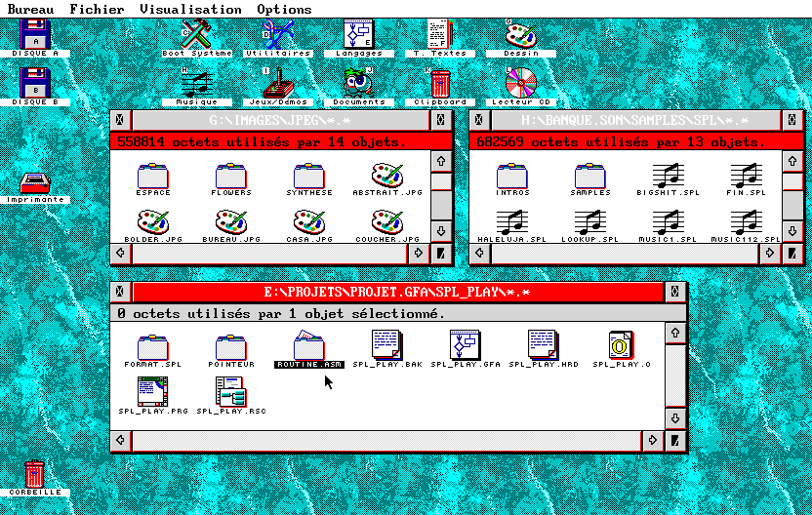Open the Boot système desktop icon
Image resolution: width=812 pixels, height=515 pixels.
197,35
